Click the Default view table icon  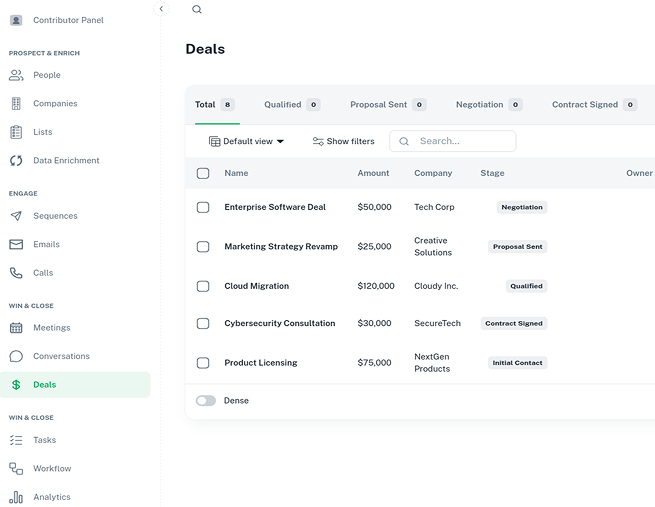[x=214, y=142]
